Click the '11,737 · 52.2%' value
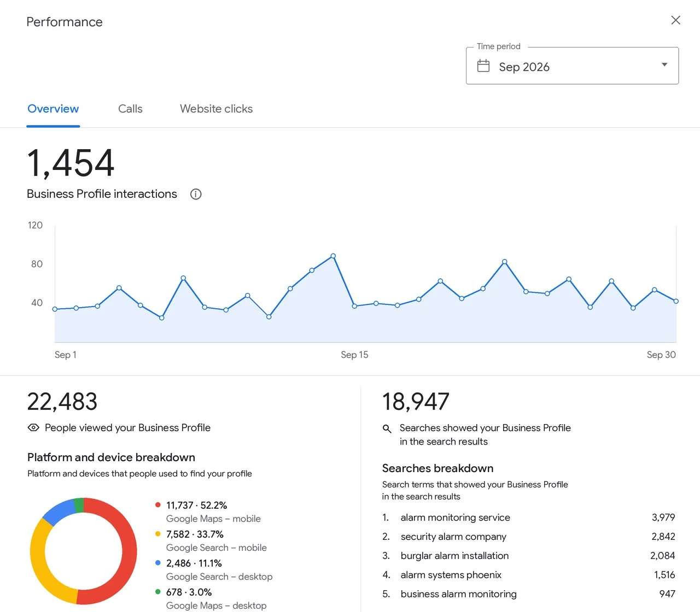The width and height of the screenshot is (700, 612). (x=196, y=505)
